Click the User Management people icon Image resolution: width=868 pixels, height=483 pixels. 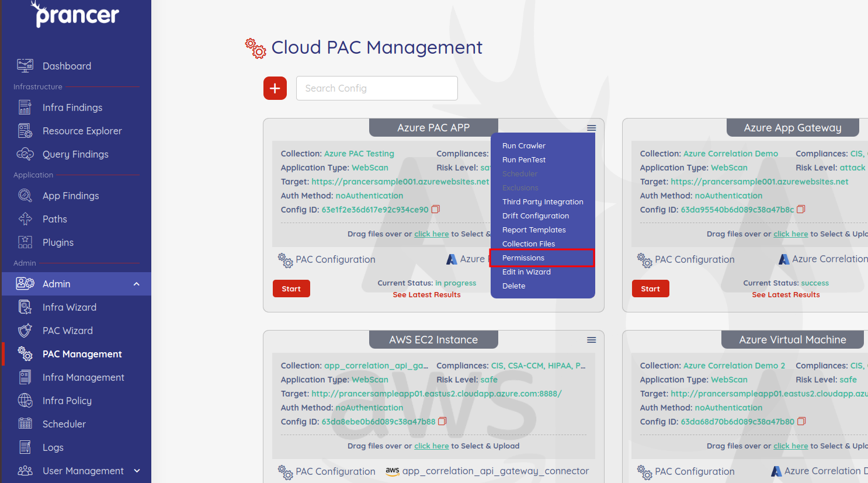point(25,471)
